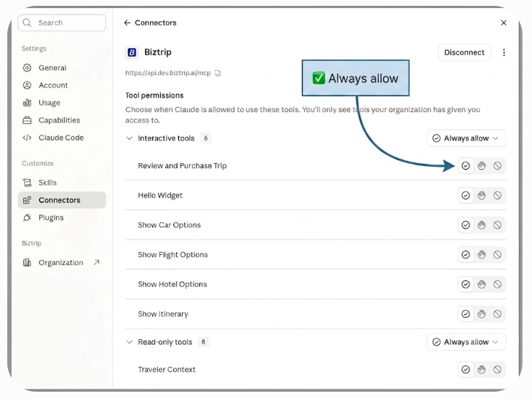Click blocked icon for Show Flight Options
532x399 pixels.
[x=497, y=255]
